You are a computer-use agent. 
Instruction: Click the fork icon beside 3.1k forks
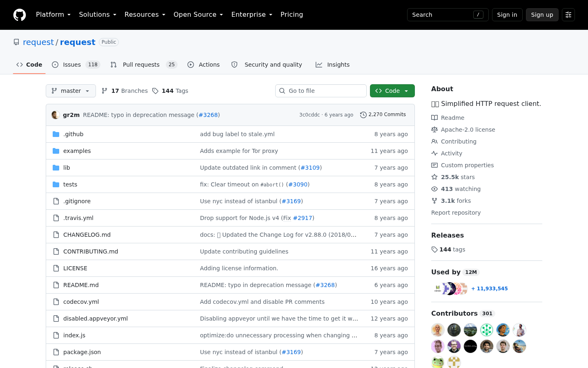click(x=434, y=201)
